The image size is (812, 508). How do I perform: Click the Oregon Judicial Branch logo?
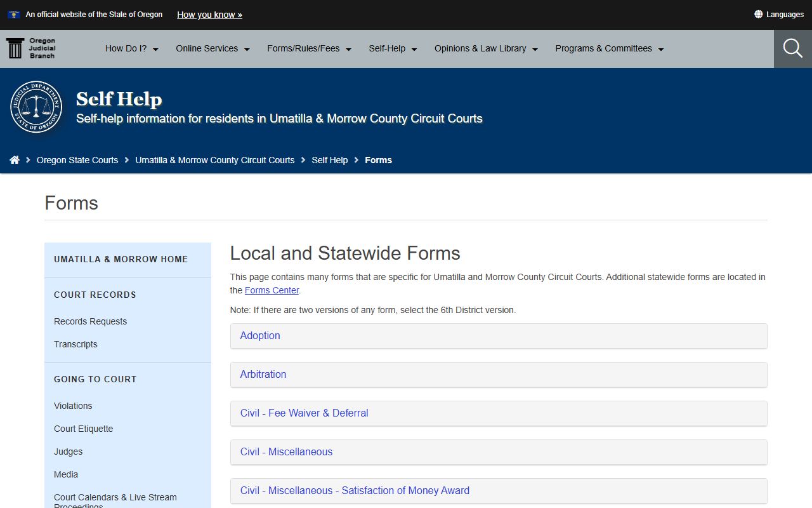pos(31,48)
